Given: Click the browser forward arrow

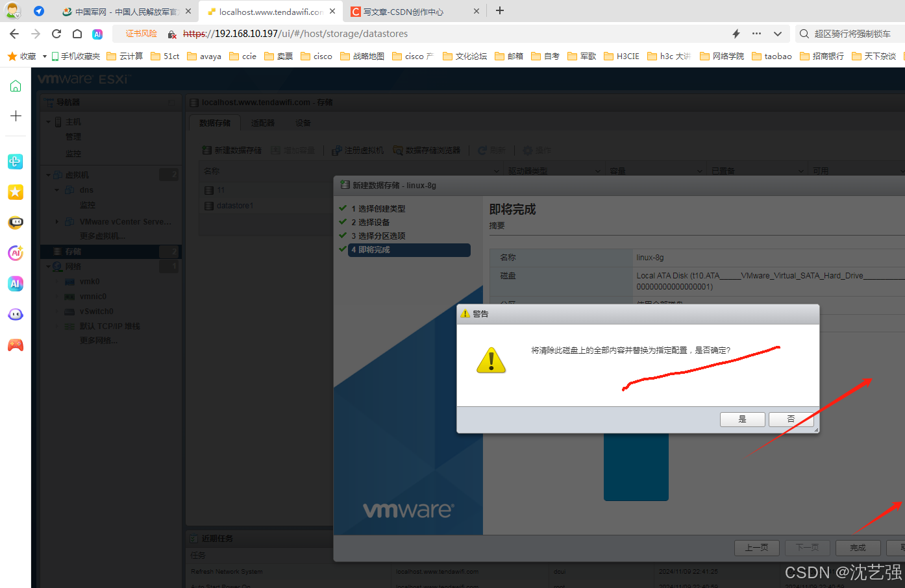Looking at the screenshot, I should (36, 34).
